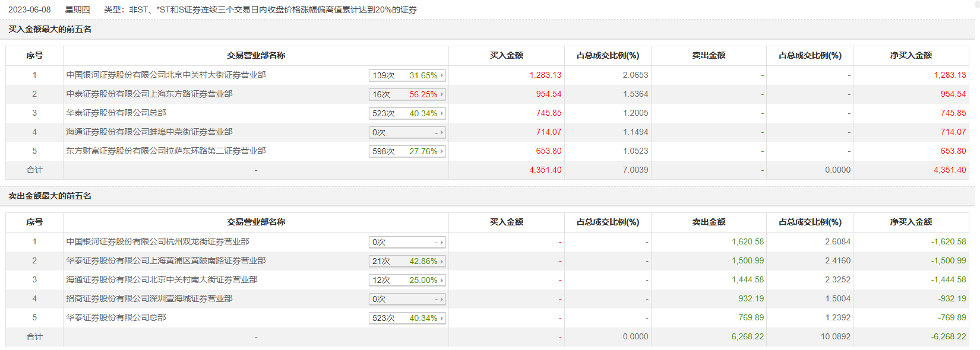This screenshot has height=350, width=980.
Task: Click buy amount 653.80 in 买入金额 column
Action: (x=549, y=151)
